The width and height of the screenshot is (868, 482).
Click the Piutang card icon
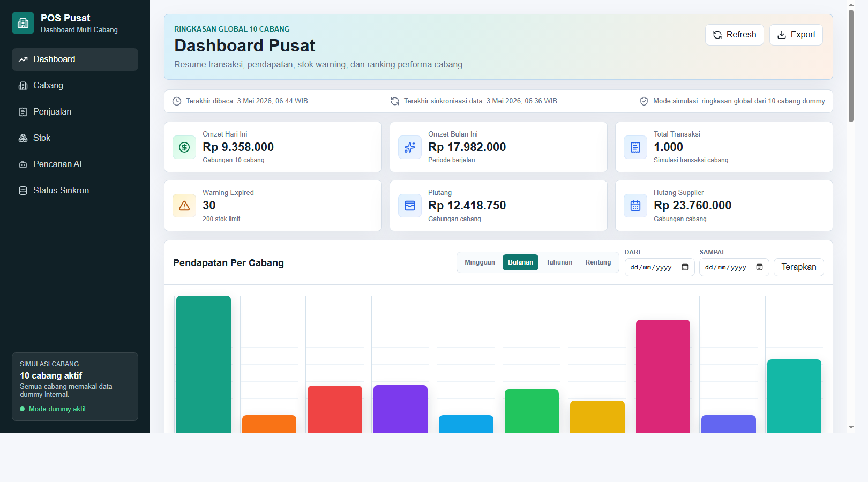coord(410,206)
